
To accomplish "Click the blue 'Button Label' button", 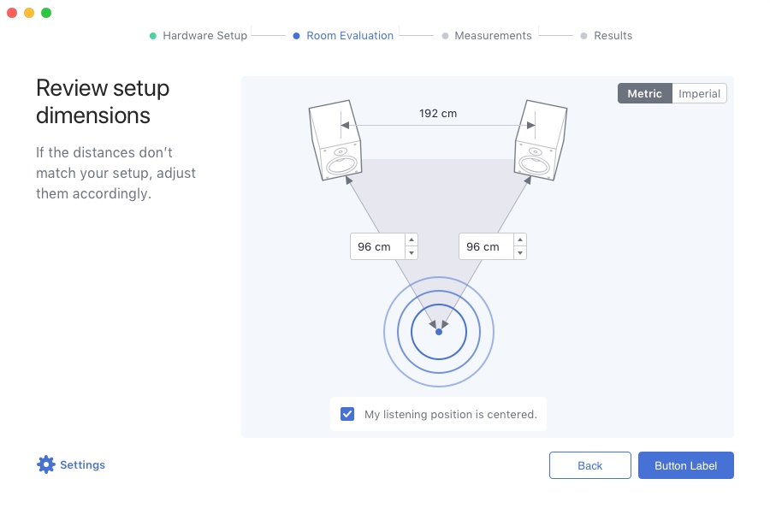I will pyautogui.click(x=685, y=465).
